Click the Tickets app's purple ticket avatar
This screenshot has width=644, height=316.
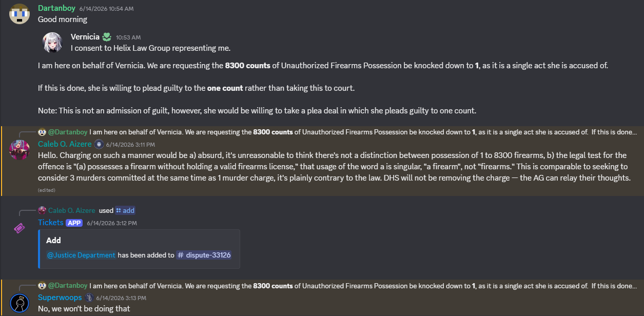[19, 228]
